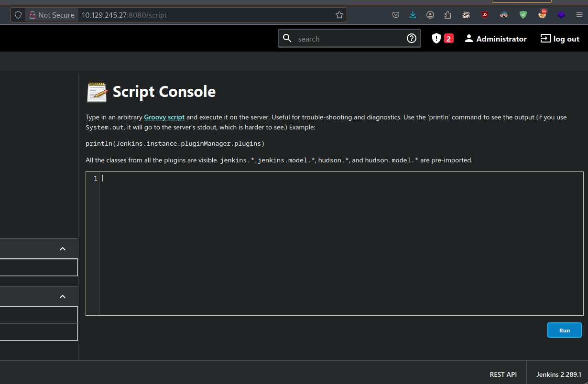Click the Administrator user icon
This screenshot has width=588, height=384.
[x=469, y=39]
